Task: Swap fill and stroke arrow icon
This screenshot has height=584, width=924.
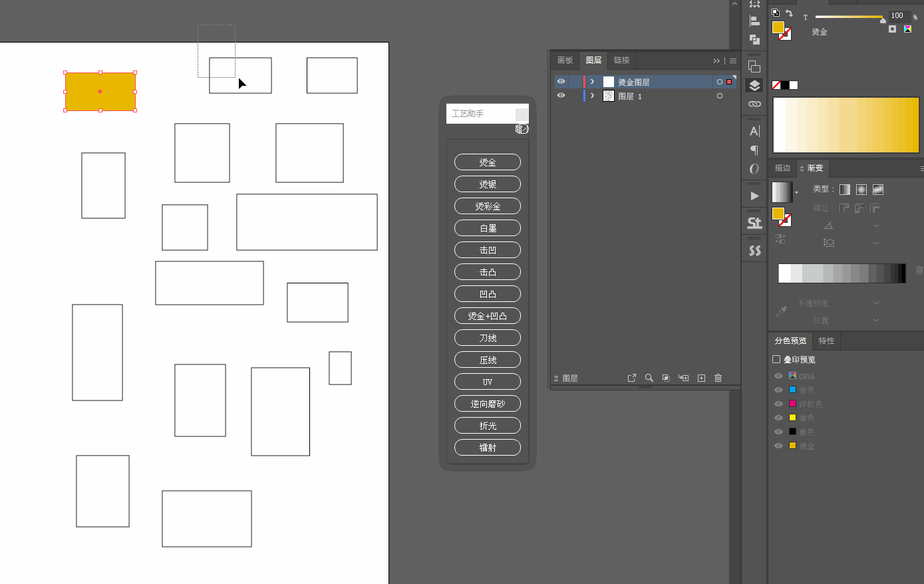Action: (789, 13)
